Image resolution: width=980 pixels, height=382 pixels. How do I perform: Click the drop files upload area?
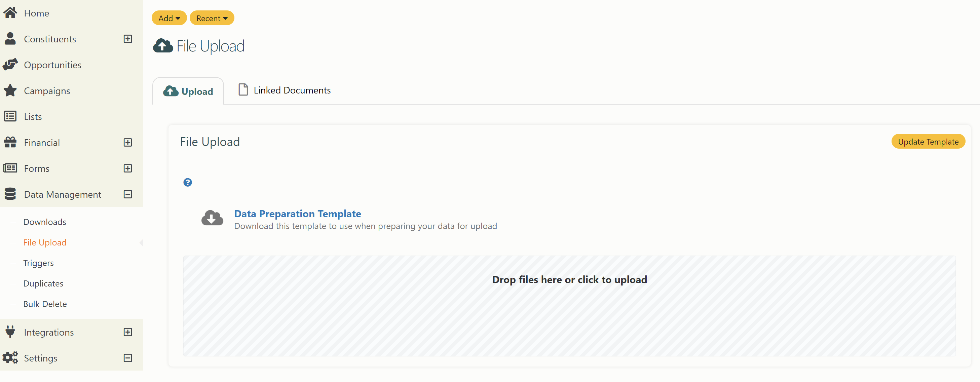569,306
